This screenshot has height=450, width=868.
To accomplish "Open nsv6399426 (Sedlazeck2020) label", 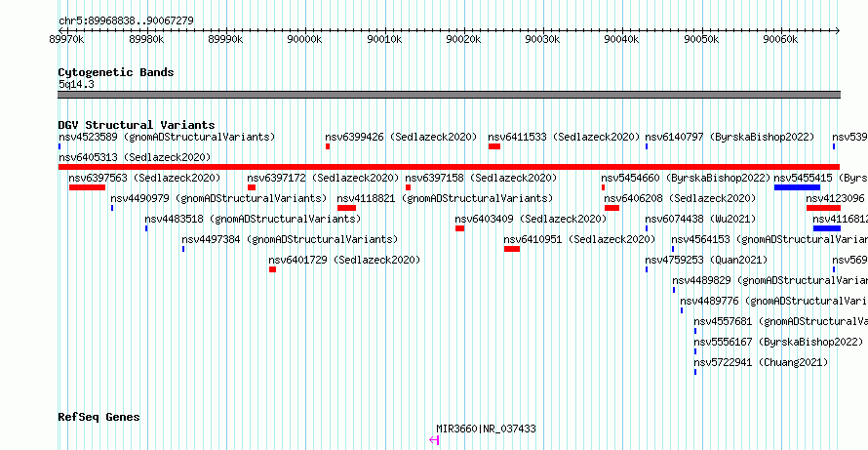I will [401, 137].
